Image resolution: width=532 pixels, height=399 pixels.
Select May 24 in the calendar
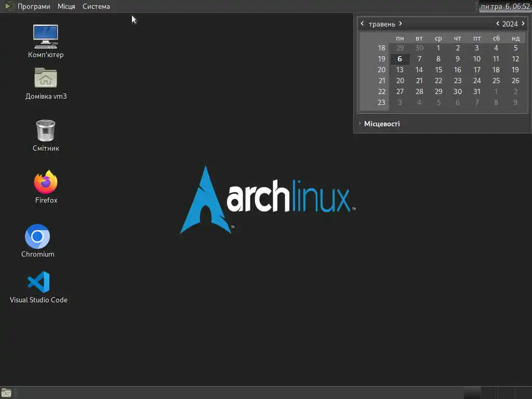(x=477, y=81)
